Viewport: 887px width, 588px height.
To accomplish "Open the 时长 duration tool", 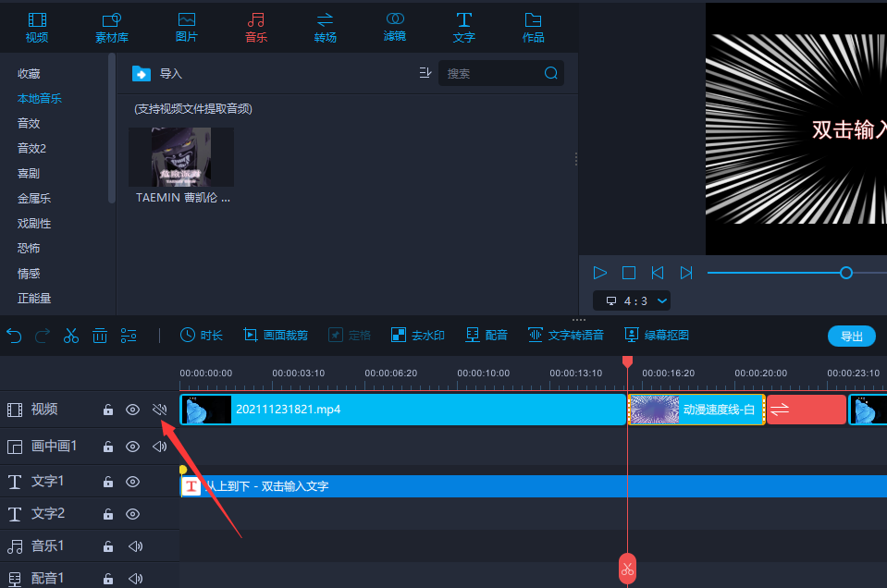I will pos(201,336).
